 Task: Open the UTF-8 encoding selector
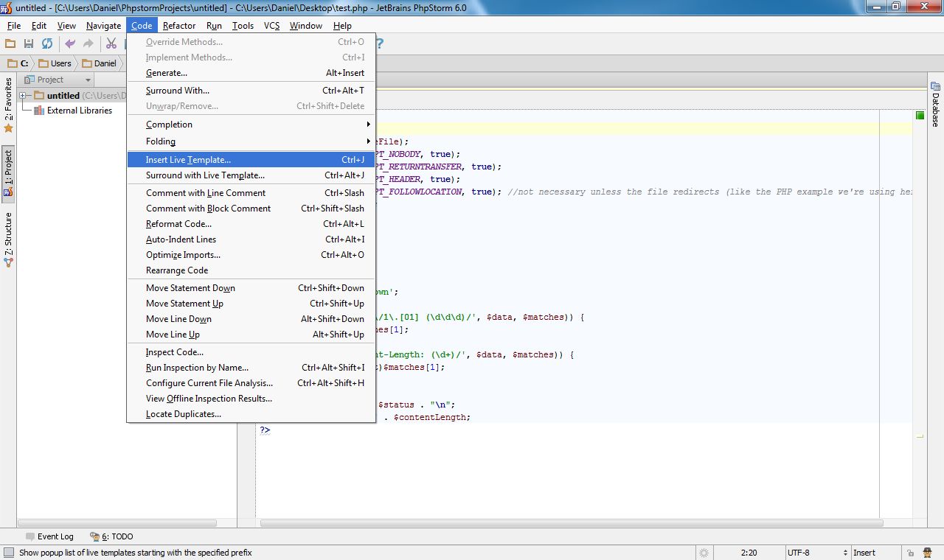[817, 553]
